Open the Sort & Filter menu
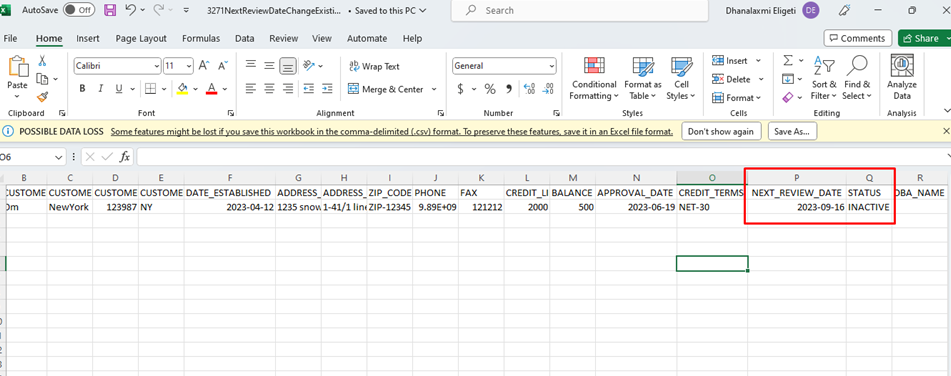951x376 pixels. point(824,78)
